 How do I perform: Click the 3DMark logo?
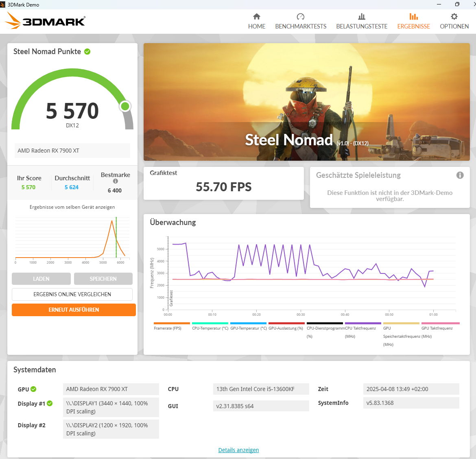coord(45,21)
